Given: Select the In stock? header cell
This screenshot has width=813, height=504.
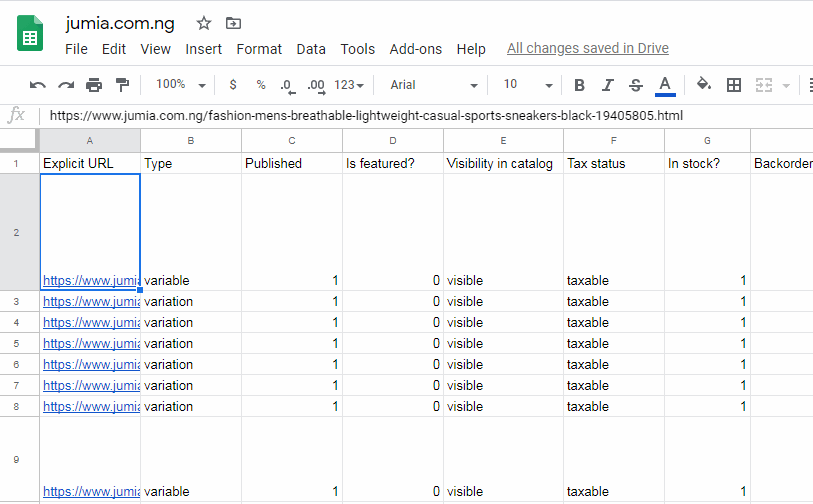Looking at the screenshot, I should click(x=707, y=163).
